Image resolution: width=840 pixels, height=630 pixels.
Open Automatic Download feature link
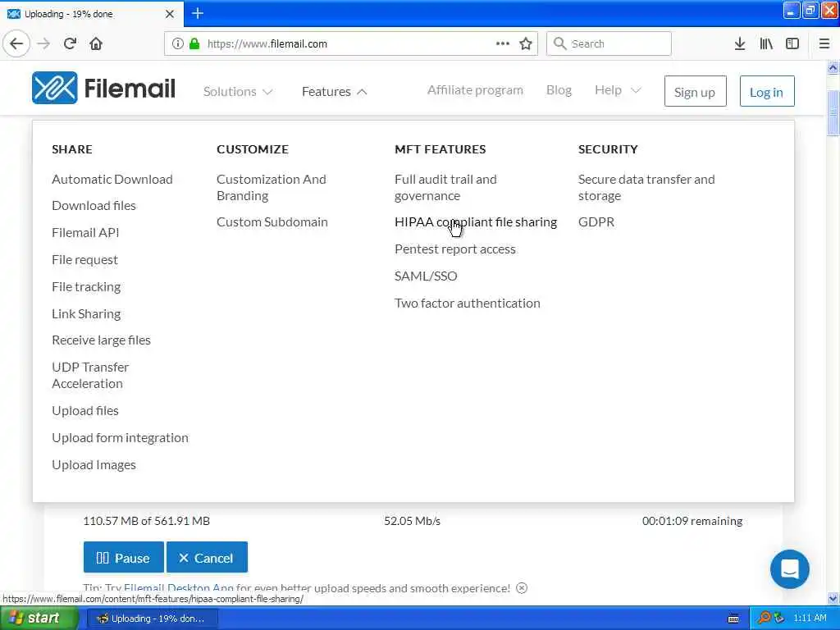pyautogui.click(x=112, y=180)
